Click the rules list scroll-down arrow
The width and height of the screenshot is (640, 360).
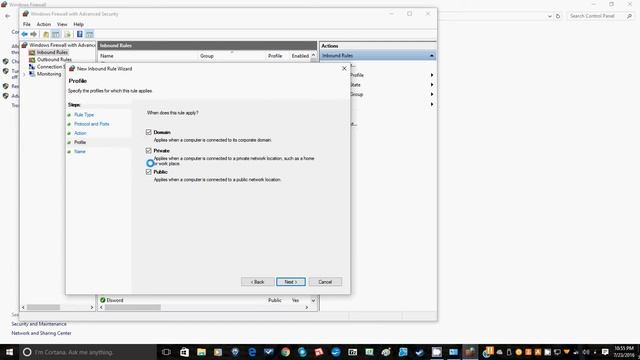coord(313,300)
